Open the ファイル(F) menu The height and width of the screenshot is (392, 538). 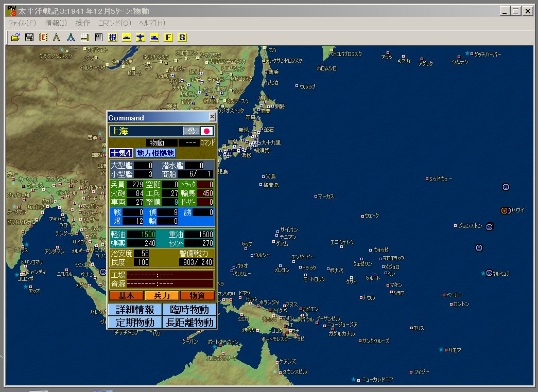pos(22,23)
